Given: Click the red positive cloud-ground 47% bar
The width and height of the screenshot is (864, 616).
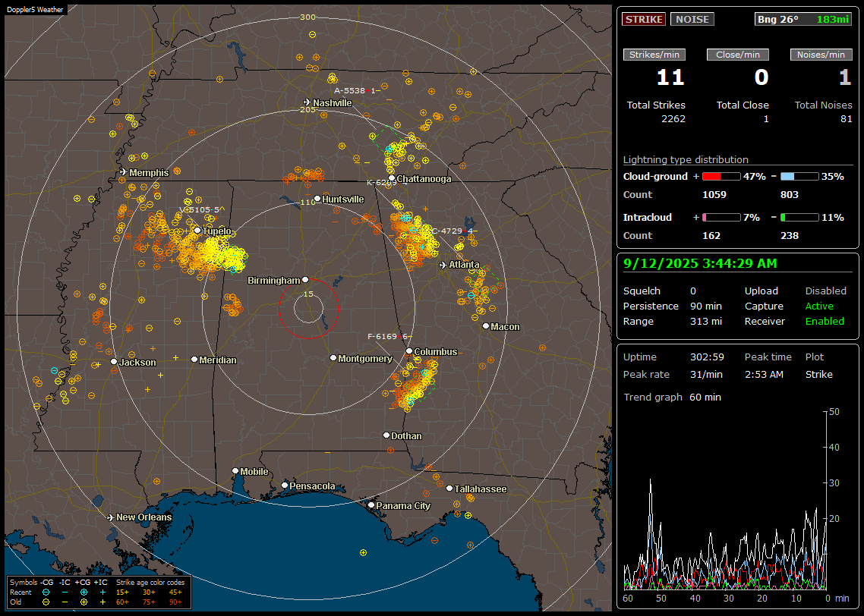Looking at the screenshot, I should pos(721,177).
